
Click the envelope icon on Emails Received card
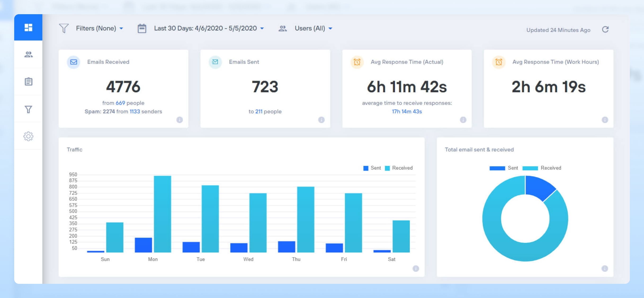pos(73,62)
